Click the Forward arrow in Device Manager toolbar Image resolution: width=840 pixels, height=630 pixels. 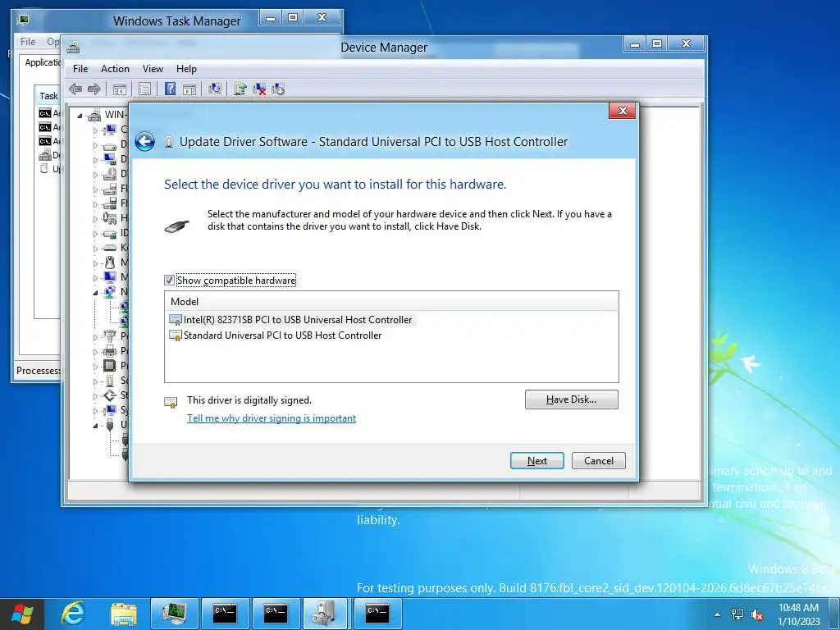click(94, 89)
